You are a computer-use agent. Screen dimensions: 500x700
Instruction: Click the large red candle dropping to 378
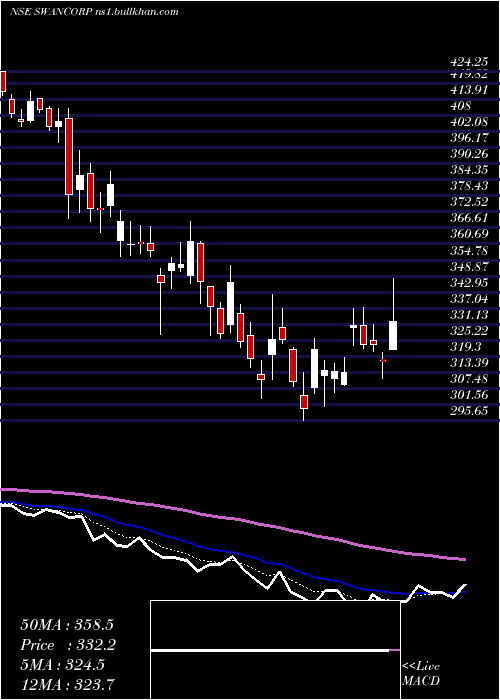(69, 156)
